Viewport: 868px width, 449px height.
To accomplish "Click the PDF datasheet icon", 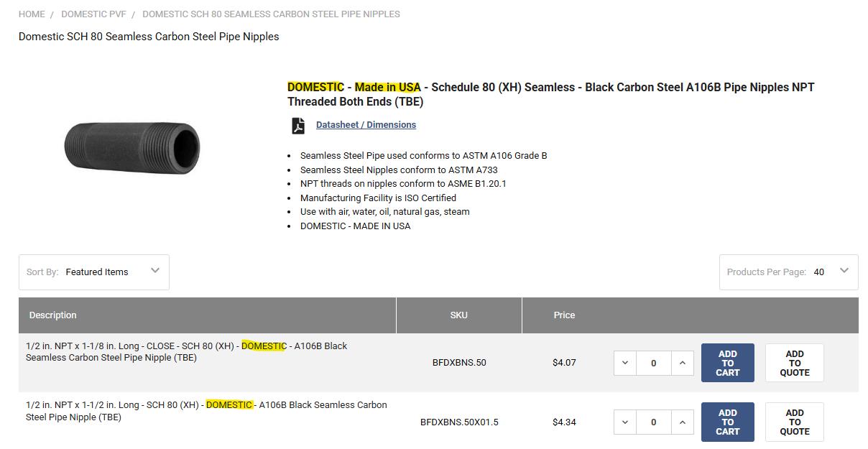I will point(297,126).
